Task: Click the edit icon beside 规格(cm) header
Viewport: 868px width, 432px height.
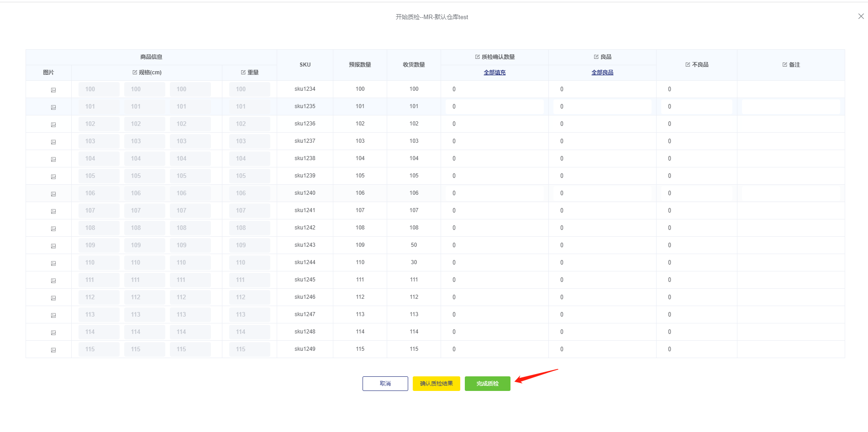Action: point(135,73)
